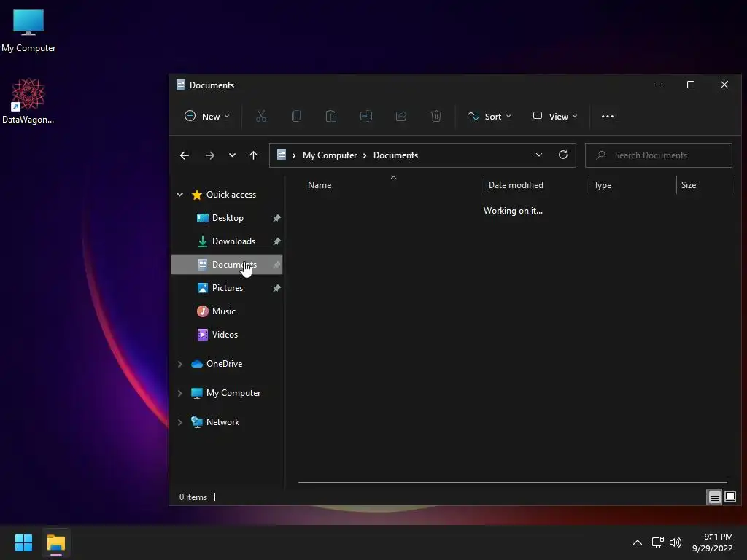Open My Computer desktop icon
Image resolution: width=747 pixels, height=560 pixels.
(28, 31)
